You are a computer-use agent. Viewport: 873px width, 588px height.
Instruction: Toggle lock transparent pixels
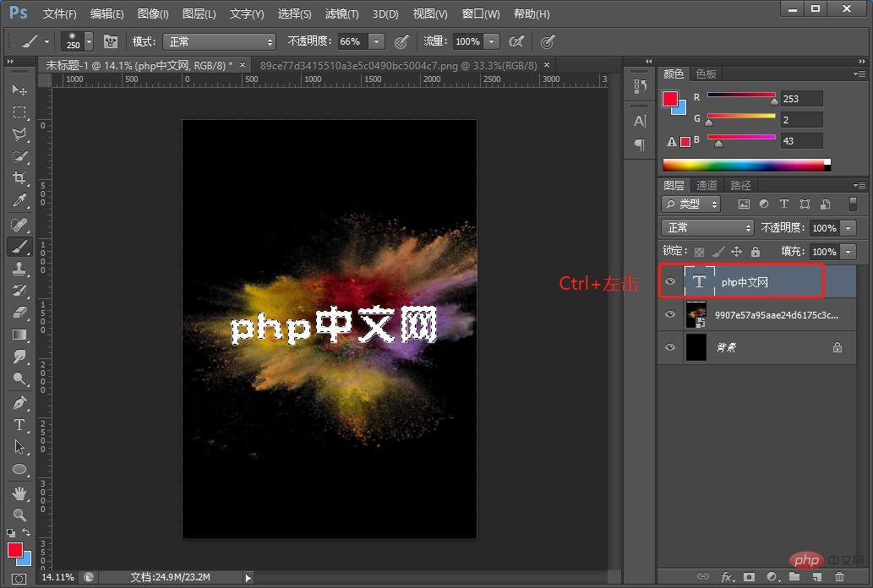tap(699, 252)
